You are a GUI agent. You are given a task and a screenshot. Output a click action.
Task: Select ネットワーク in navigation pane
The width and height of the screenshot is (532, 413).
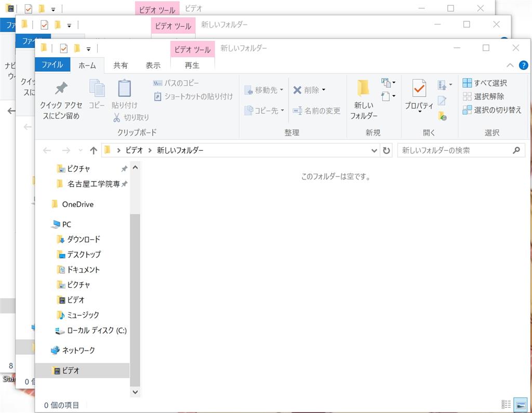73,350
